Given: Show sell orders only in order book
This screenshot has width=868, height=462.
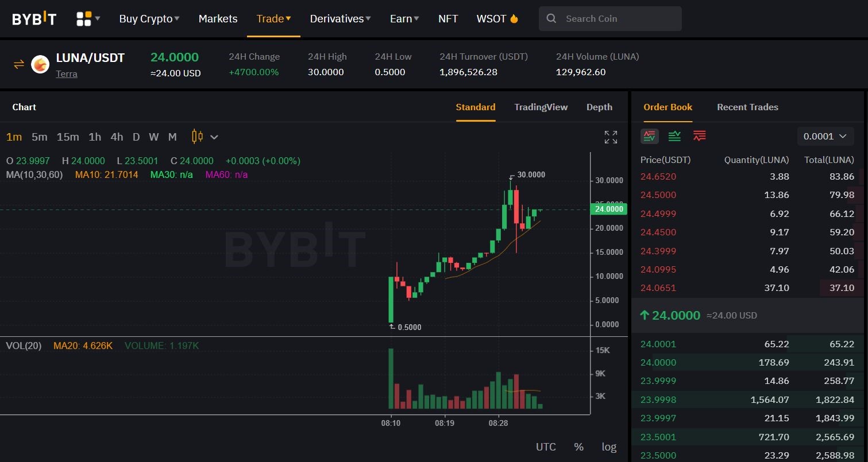Looking at the screenshot, I should point(700,136).
